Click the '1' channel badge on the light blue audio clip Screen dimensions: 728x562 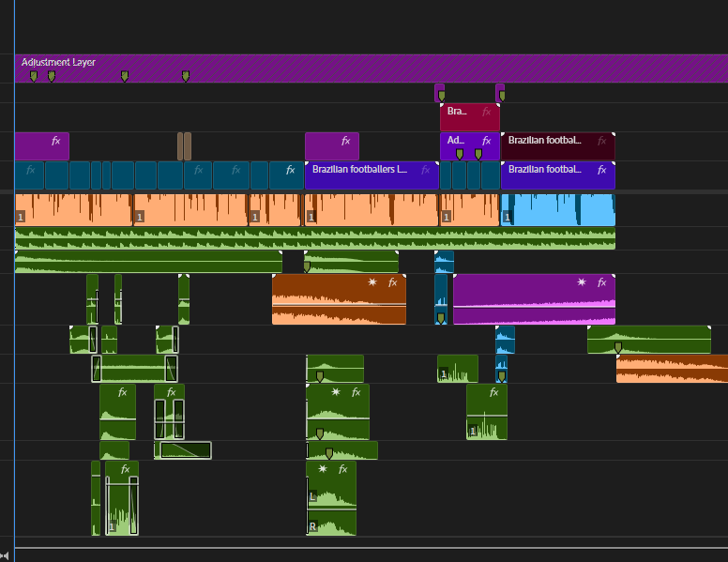click(x=508, y=217)
